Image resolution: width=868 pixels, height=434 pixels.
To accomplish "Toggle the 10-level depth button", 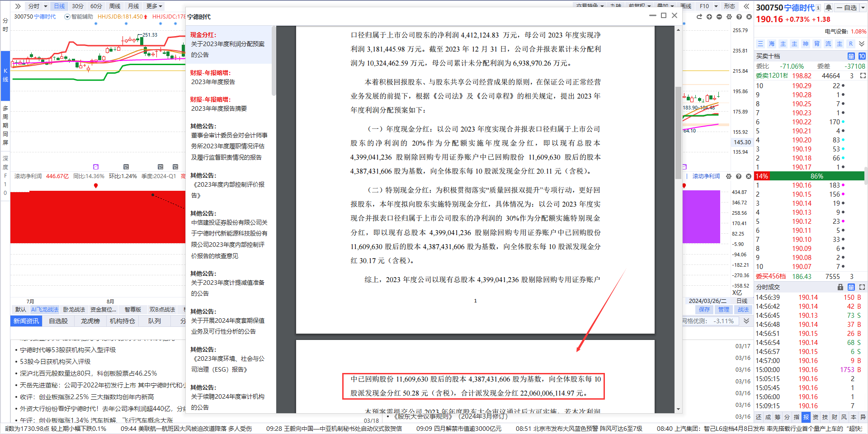I will (x=862, y=56).
